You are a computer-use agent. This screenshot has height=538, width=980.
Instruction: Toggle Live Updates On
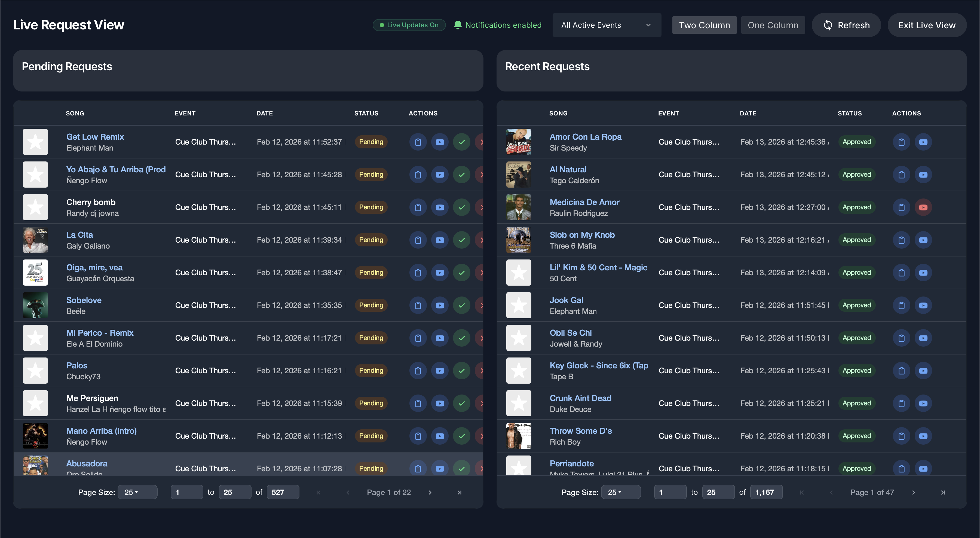click(x=409, y=25)
